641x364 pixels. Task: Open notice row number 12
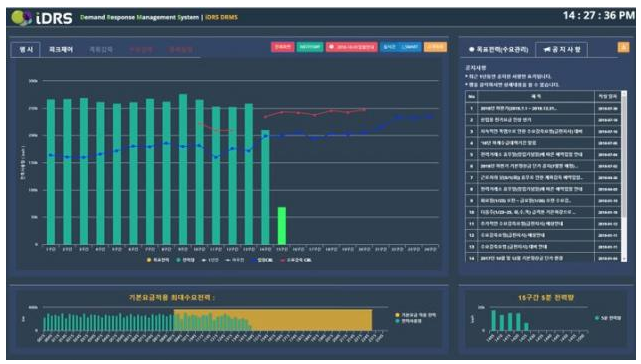543,235
